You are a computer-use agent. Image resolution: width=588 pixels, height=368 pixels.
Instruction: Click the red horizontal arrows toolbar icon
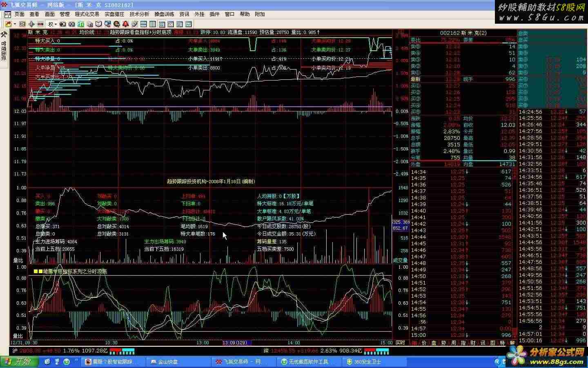(x=40, y=24)
